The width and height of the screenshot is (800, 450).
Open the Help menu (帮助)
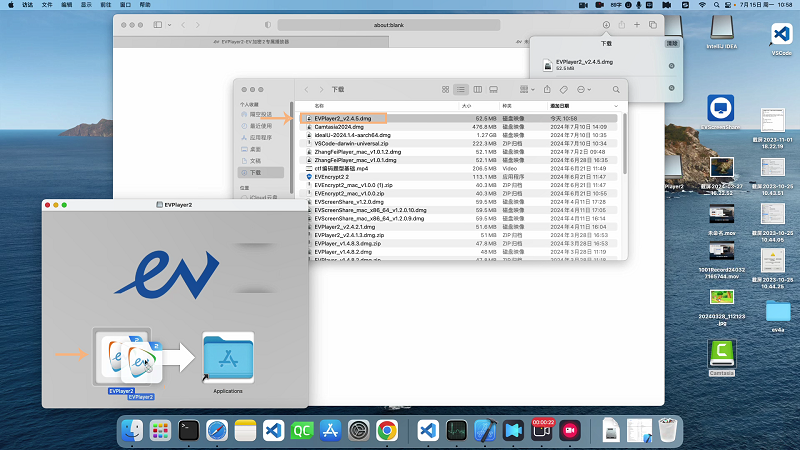click(x=145, y=5)
